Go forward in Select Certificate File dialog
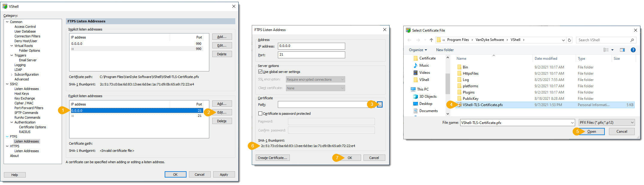Viewport: 644px width, 185px height. 418,40
